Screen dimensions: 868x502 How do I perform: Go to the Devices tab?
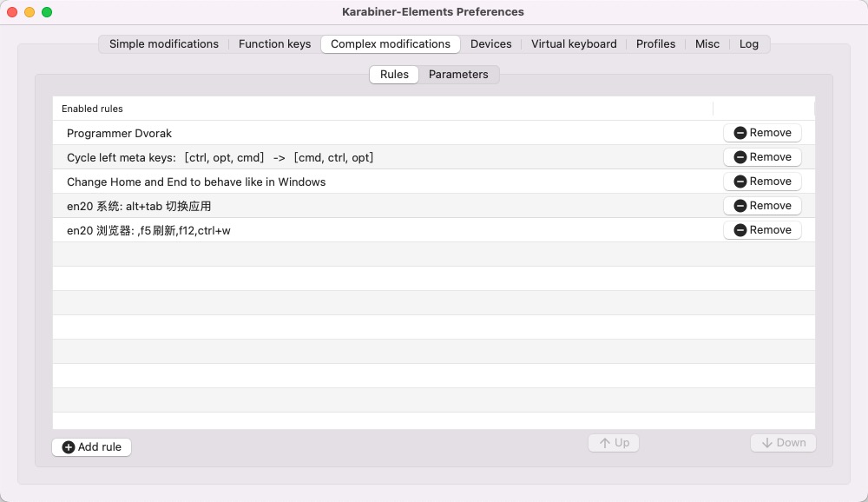490,43
